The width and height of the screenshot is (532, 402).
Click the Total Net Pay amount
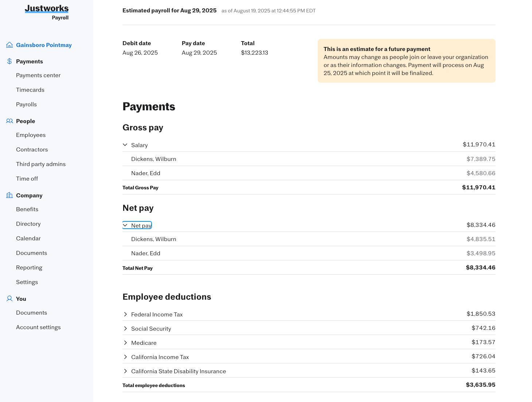[481, 267]
